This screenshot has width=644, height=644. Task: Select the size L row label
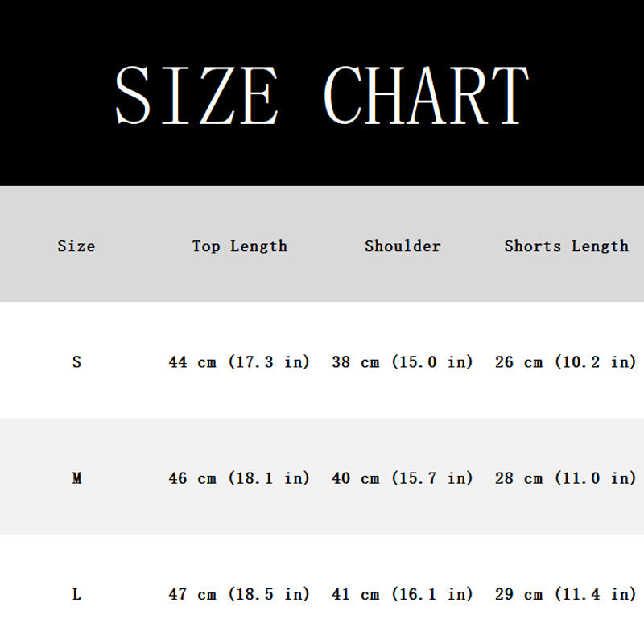point(76,594)
